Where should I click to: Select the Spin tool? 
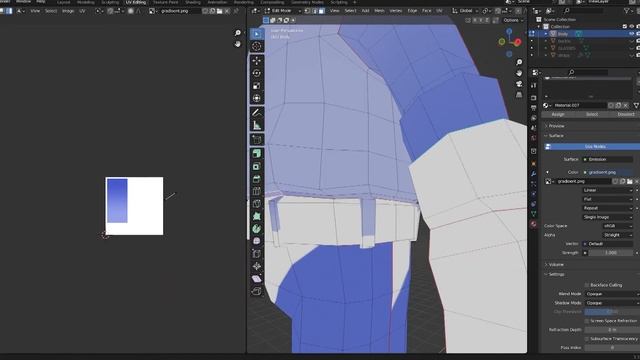tap(256, 229)
